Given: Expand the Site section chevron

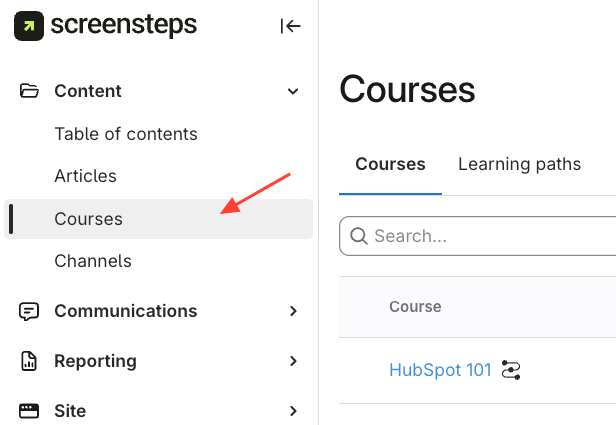Looking at the screenshot, I should click(293, 411).
